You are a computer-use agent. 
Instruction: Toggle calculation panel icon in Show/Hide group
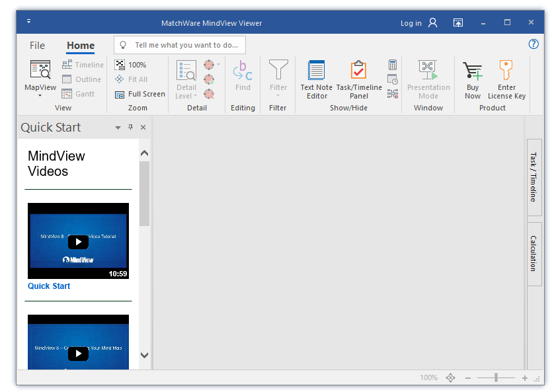(393, 65)
